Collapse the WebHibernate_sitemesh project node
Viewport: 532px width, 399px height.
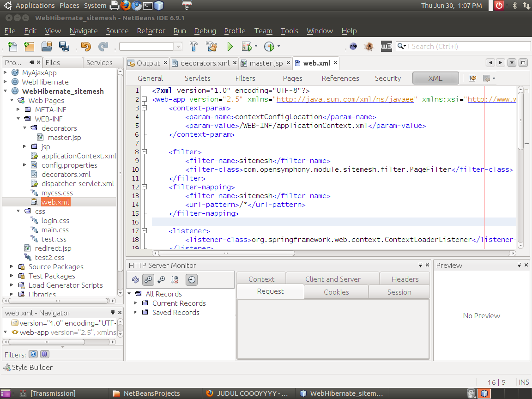(5, 91)
